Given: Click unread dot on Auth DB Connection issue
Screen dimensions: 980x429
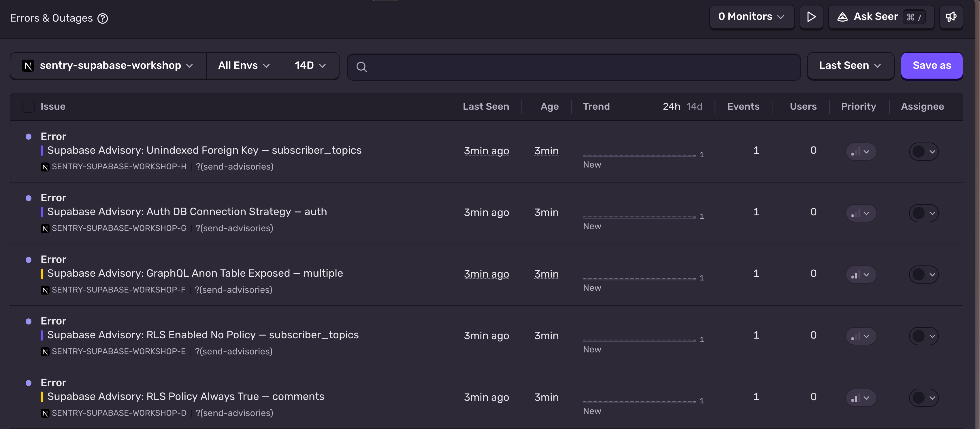Looking at the screenshot, I should tap(29, 198).
